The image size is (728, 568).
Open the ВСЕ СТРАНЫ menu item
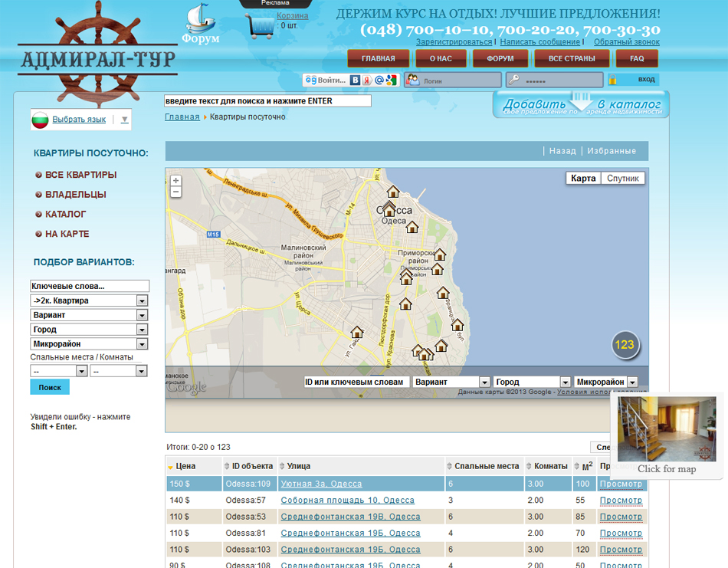pos(572,58)
